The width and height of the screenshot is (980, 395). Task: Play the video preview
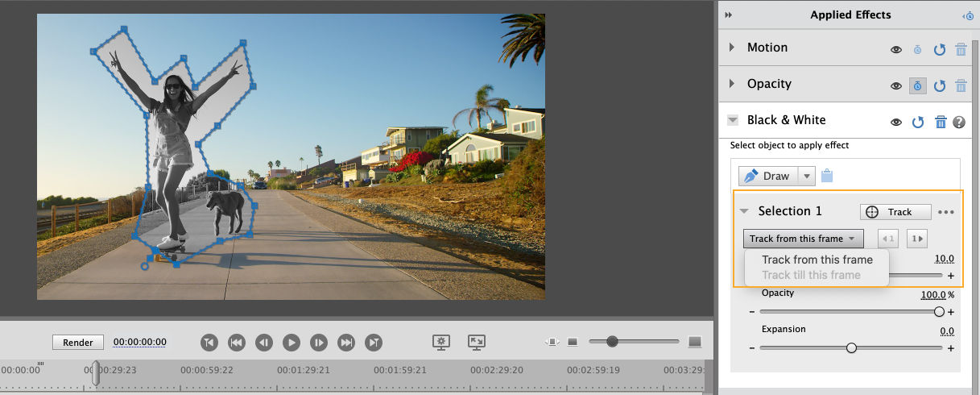(x=292, y=343)
